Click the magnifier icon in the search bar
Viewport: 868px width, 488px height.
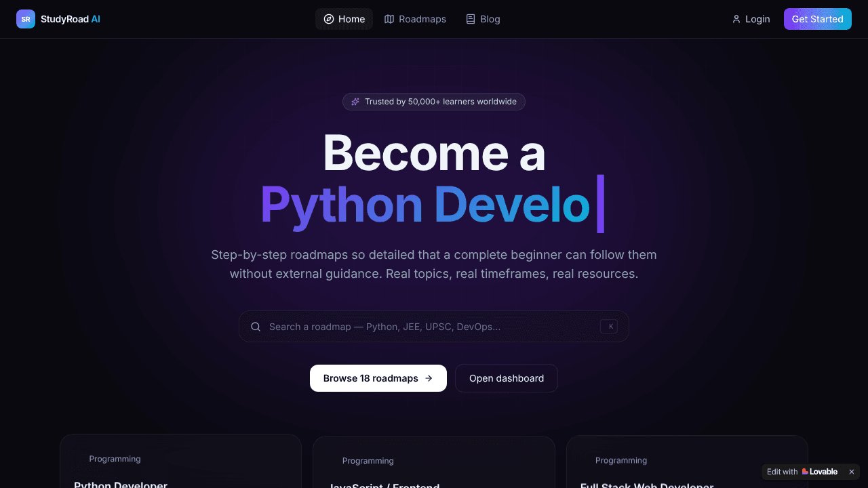256,327
